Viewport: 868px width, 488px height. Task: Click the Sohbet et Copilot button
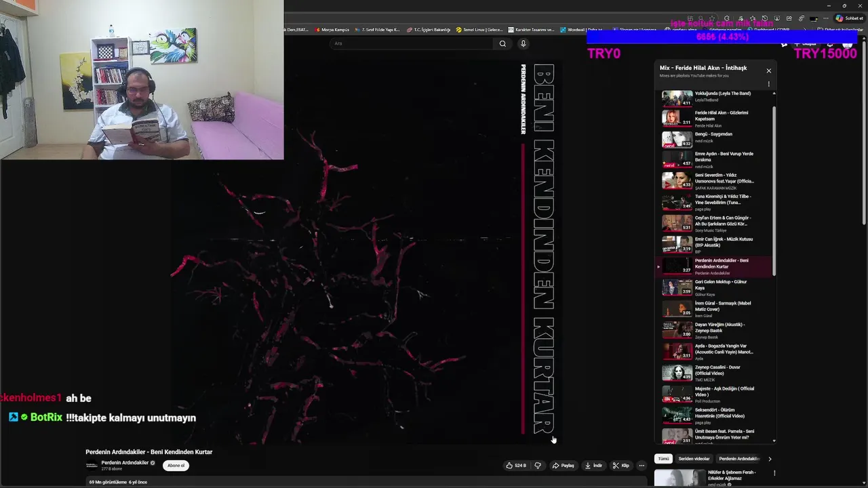tap(850, 18)
